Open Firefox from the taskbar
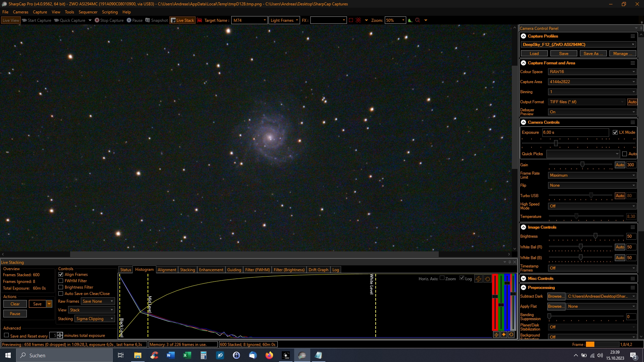Screen dimensions: 644x362 (x=269, y=355)
